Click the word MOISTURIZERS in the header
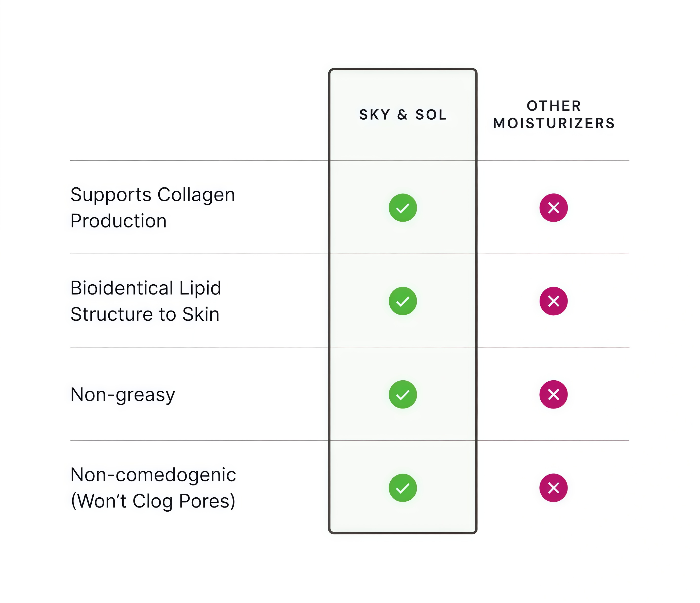The image size is (700, 603). coord(554,123)
